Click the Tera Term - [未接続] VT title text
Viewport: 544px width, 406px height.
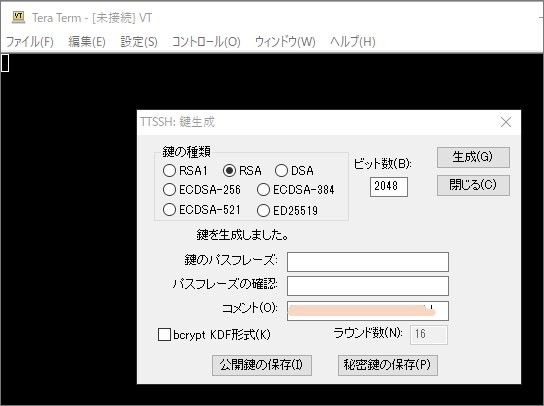coord(92,17)
